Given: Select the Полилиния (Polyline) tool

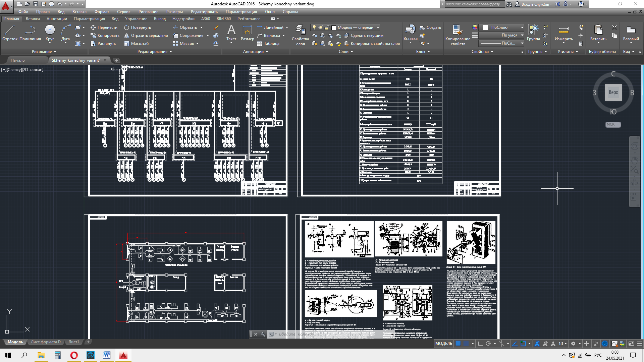Looking at the screenshot, I should (30, 33).
